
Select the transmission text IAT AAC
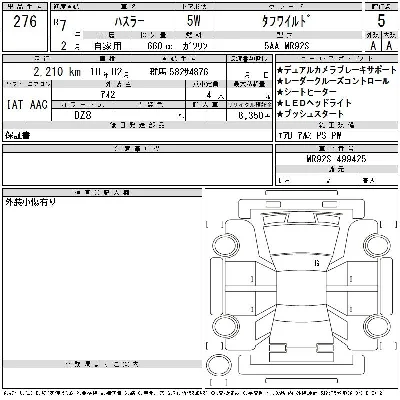pyautogui.click(x=27, y=105)
